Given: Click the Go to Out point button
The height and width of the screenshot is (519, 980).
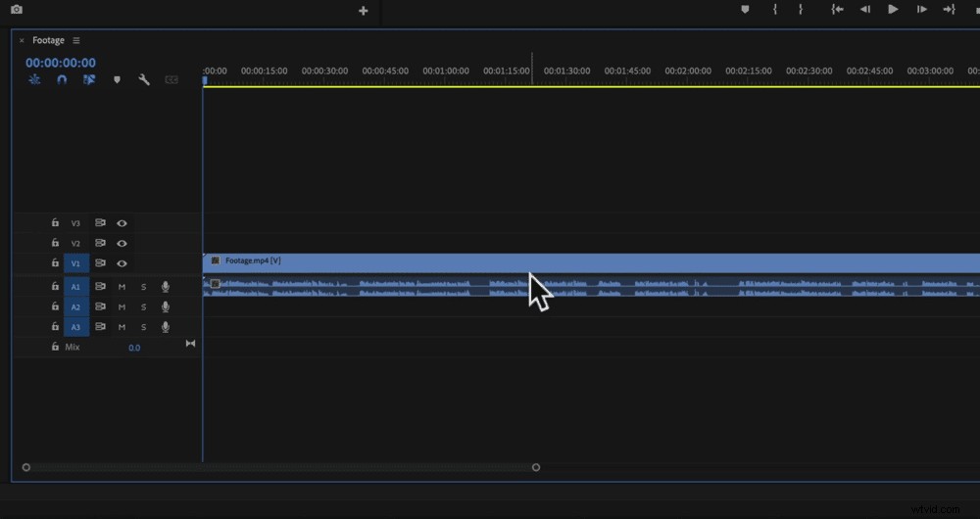Looking at the screenshot, I should pos(950,10).
